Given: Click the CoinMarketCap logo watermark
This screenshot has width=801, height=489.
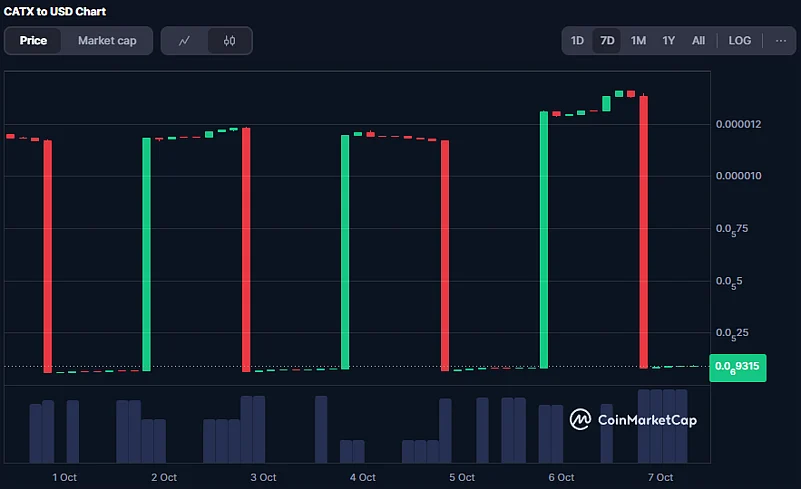Looking at the screenshot, I should [633, 420].
